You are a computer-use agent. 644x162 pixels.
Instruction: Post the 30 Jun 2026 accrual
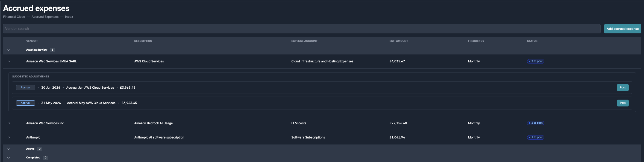coord(622,88)
